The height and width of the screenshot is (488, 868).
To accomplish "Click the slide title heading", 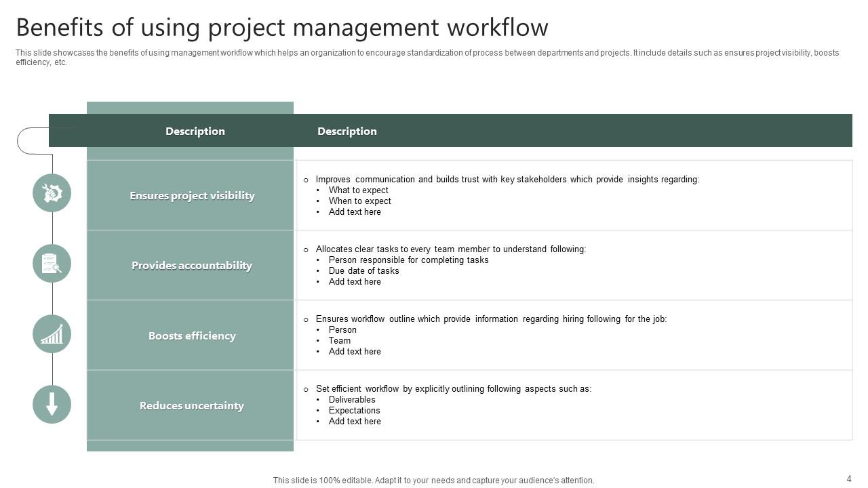I will tap(282, 28).
